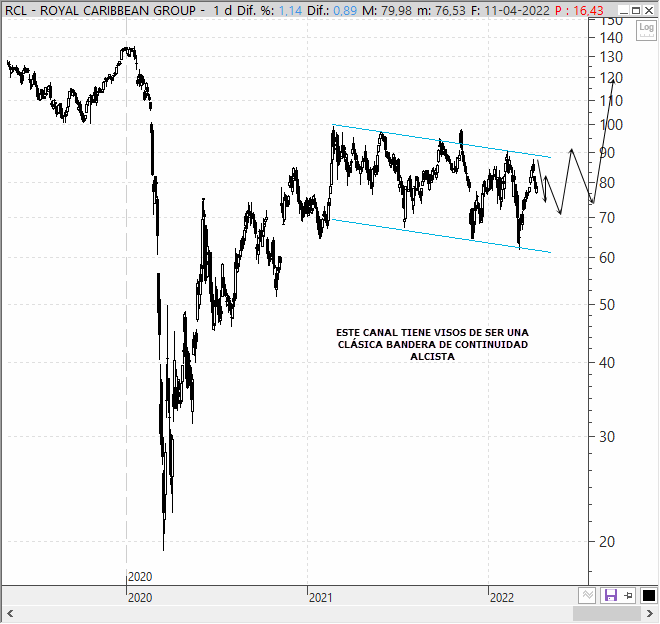Click the 'm: 76,53' minimum value

(441, 10)
